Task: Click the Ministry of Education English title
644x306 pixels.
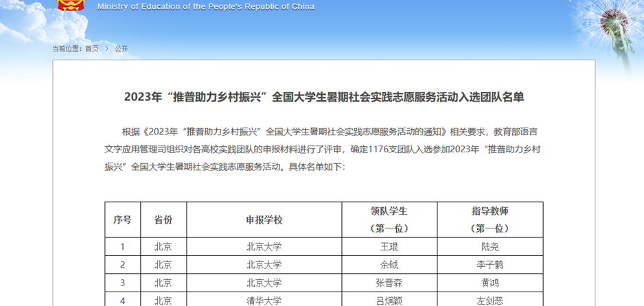Action: pos(206,7)
